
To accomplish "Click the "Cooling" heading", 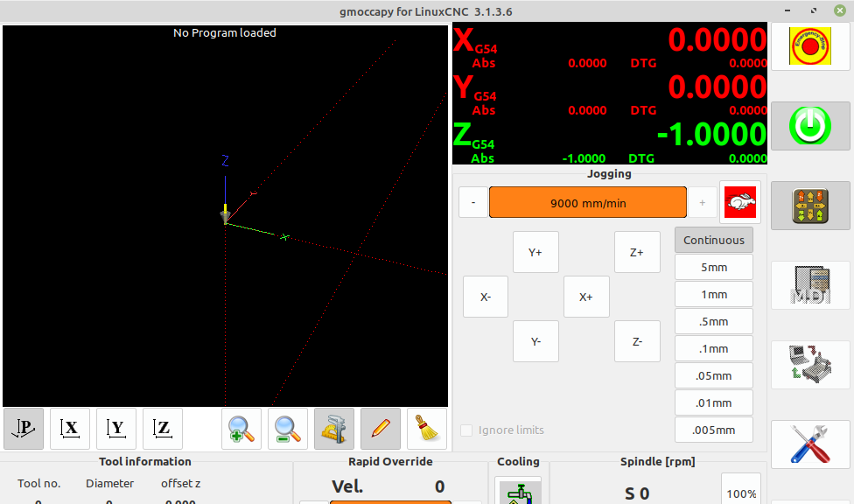I will click(x=518, y=461).
